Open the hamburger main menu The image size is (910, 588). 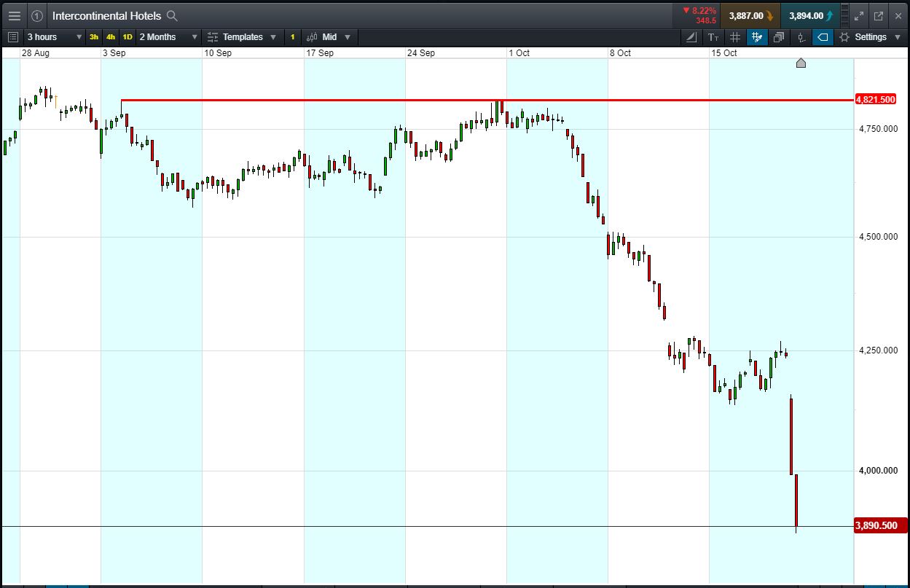coord(14,15)
